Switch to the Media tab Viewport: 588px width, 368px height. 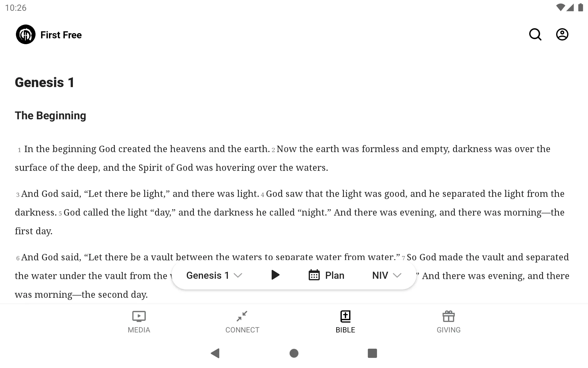(x=139, y=321)
